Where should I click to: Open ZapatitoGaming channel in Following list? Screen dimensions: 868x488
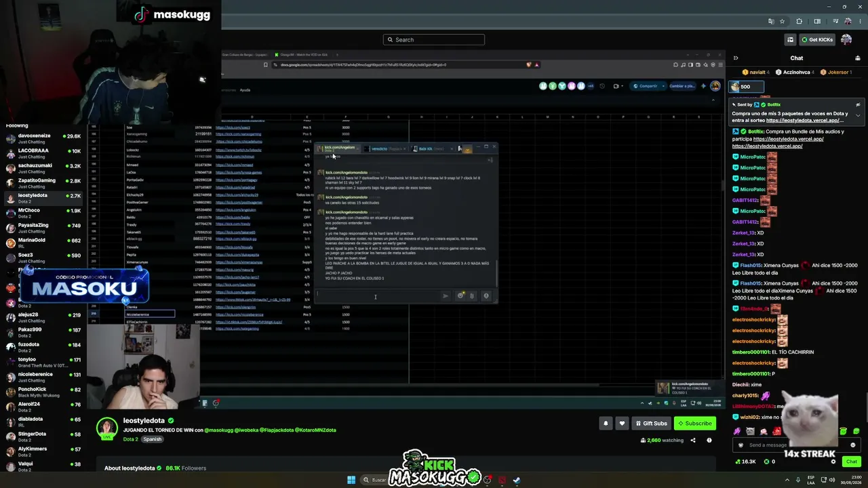click(x=43, y=183)
